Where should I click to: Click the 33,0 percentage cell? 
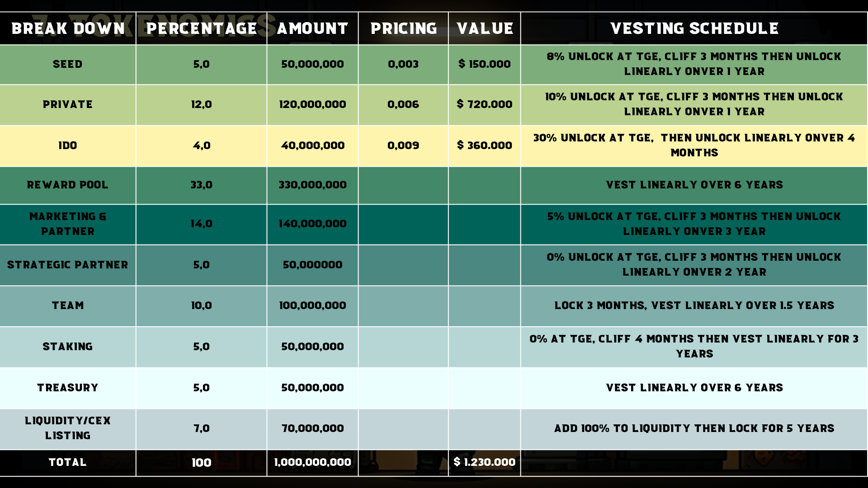click(x=202, y=185)
